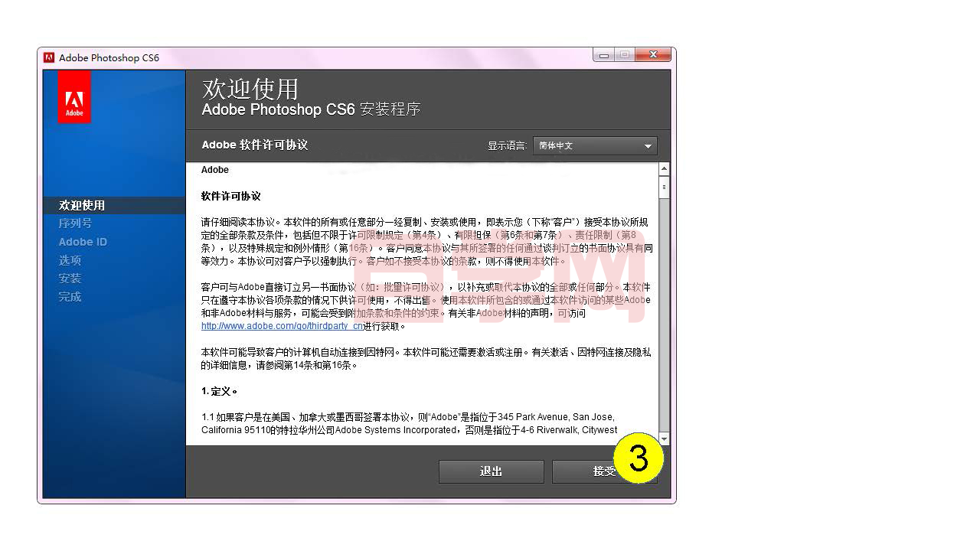Click the license scrollbar's bottom down arrow

point(664,439)
